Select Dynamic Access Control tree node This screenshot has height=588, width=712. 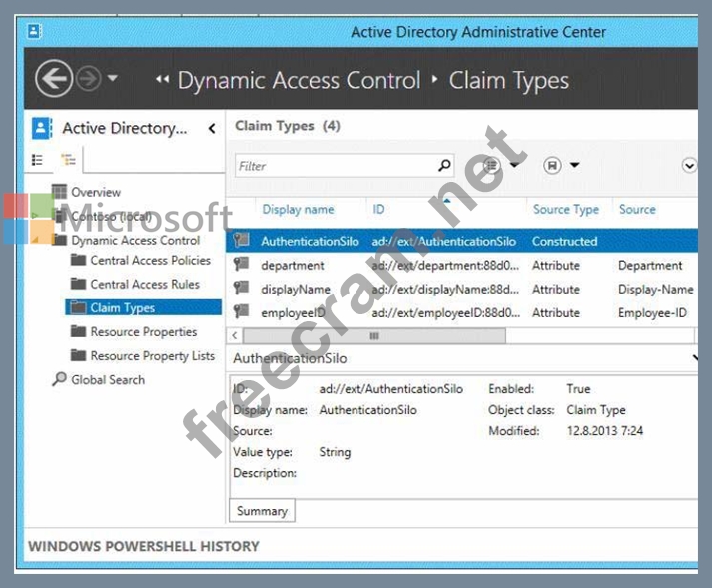(136, 240)
